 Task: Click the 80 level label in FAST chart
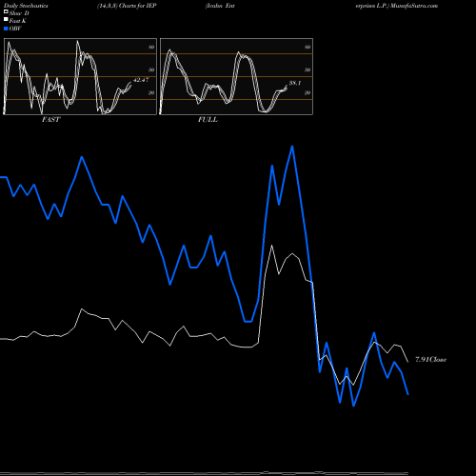point(151,47)
